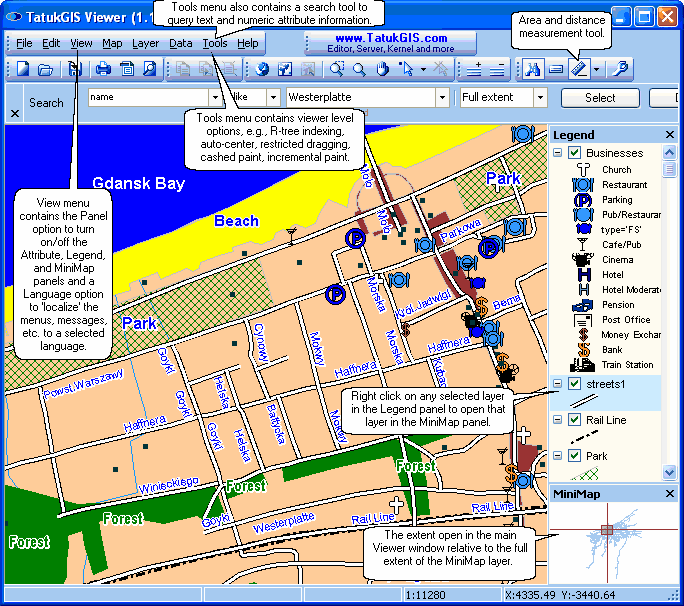Toggle the Rail Line layer checkbox
The height and width of the screenshot is (606, 684).
pyautogui.click(x=575, y=420)
